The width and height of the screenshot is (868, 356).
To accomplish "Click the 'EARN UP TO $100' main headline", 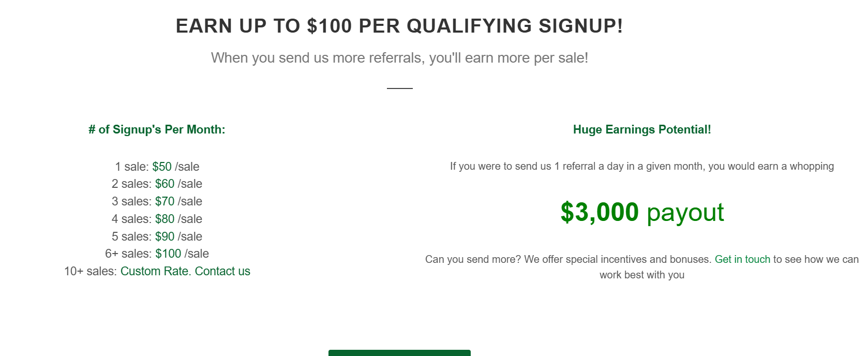I will coord(399,26).
